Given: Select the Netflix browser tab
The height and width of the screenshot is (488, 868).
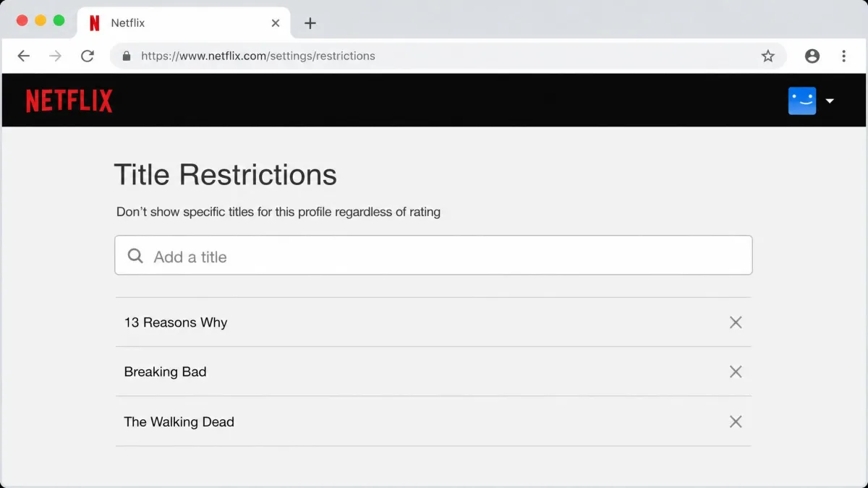Looking at the screenshot, I should tap(184, 22).
